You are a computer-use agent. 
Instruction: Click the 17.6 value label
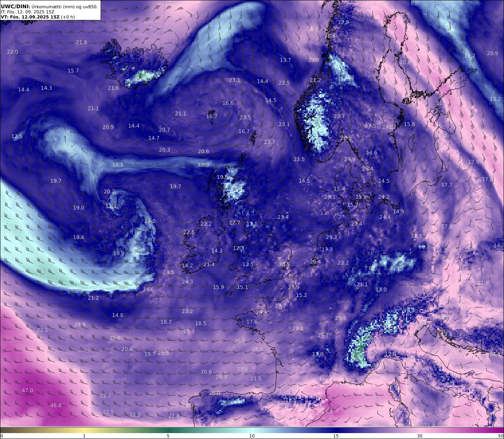(252, 322)
